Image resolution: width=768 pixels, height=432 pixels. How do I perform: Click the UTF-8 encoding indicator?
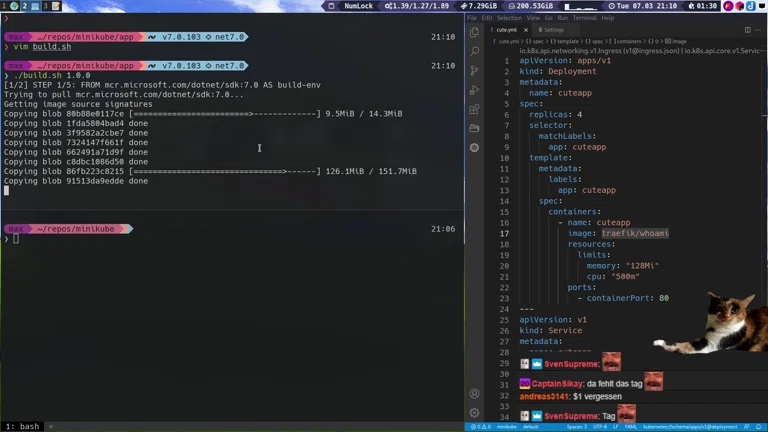tap(599, 427)
